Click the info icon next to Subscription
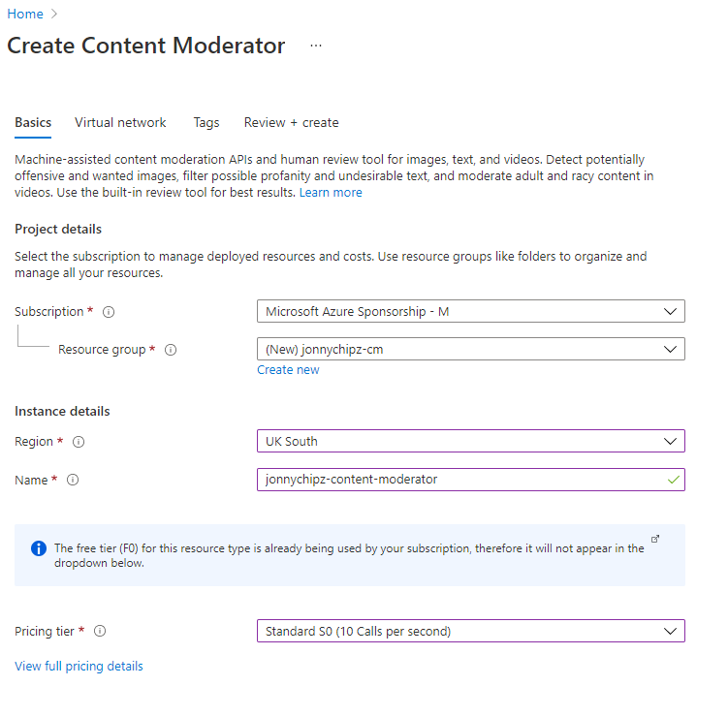 (109, 312)
